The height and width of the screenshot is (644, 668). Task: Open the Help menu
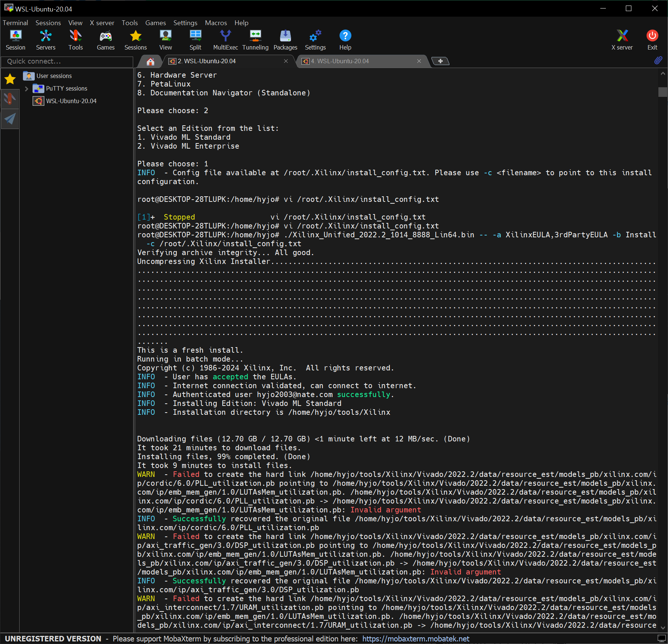(x=241, y=23)
